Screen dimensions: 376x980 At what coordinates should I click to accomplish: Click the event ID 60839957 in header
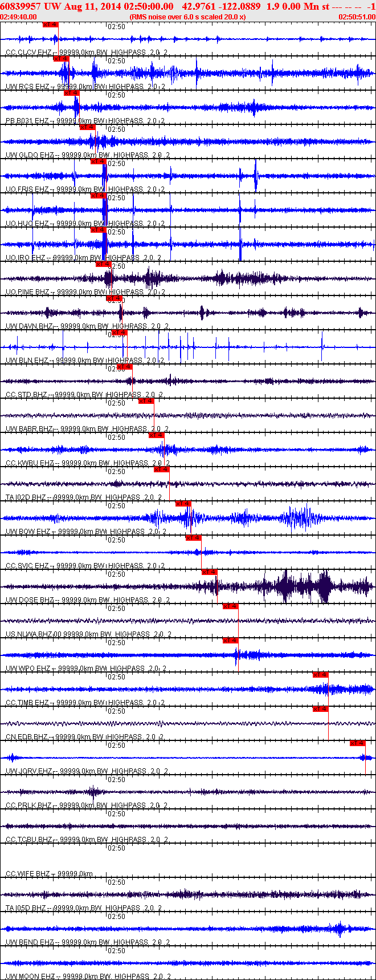[x=21, y=6]
